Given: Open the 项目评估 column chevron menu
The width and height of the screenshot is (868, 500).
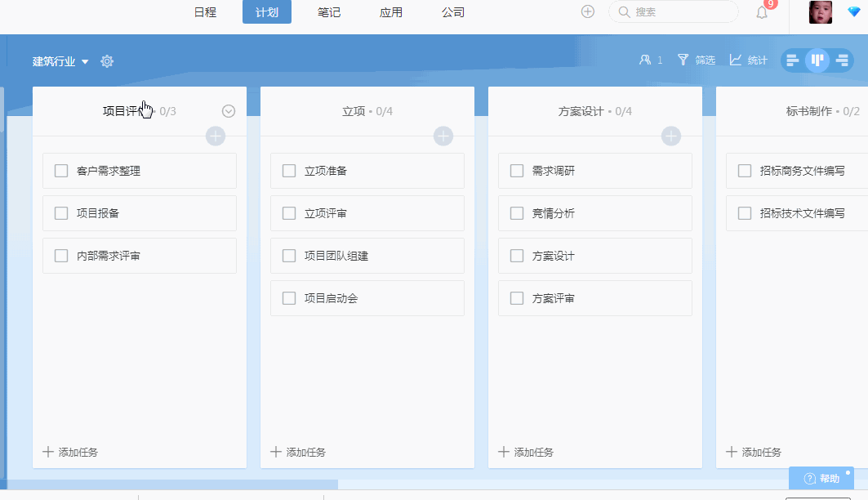Looking at the screenshot, I should pos(229,111).
